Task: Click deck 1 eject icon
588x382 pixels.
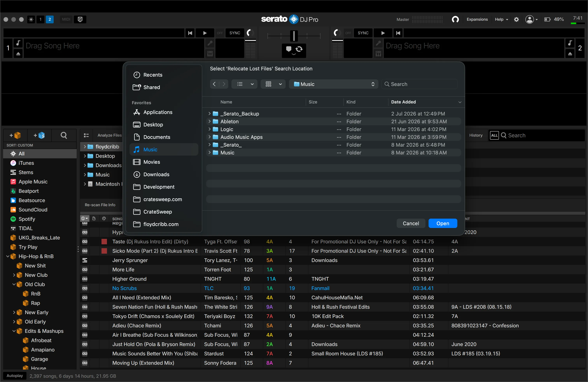Action: 18,53
